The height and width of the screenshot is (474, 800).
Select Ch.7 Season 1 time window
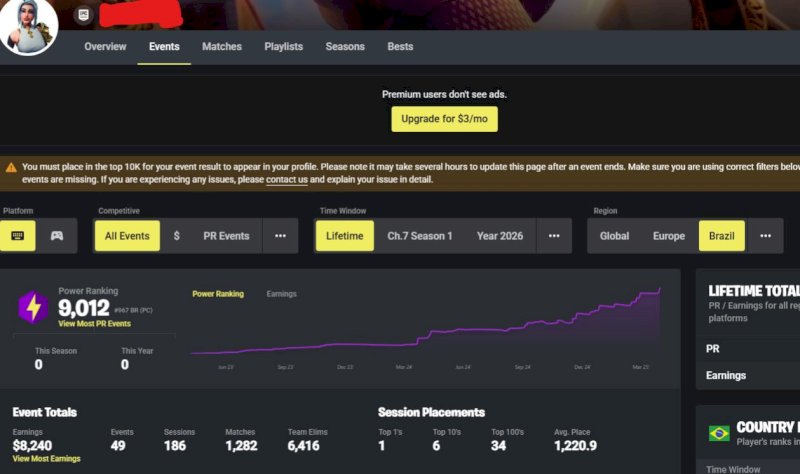[419, 236]
